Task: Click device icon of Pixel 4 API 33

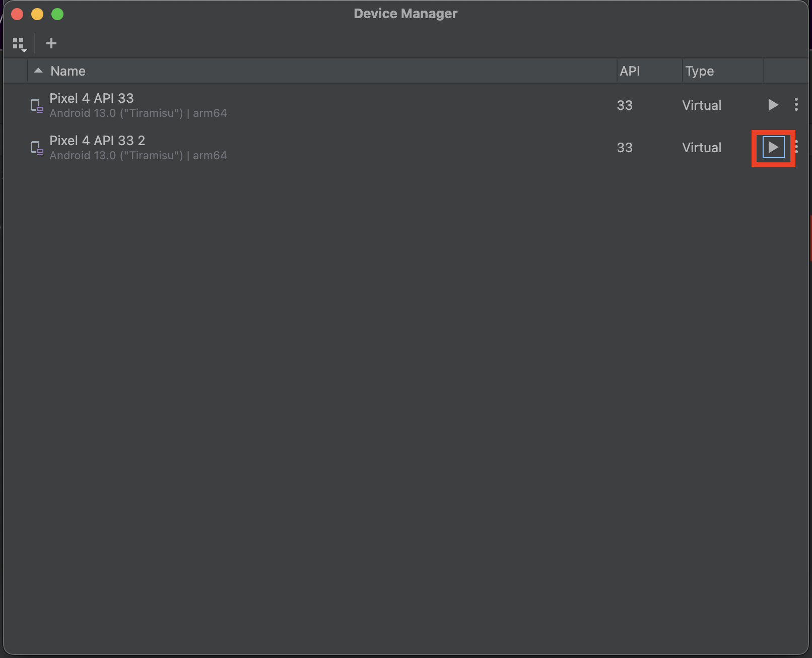Action: click(37, 105)
